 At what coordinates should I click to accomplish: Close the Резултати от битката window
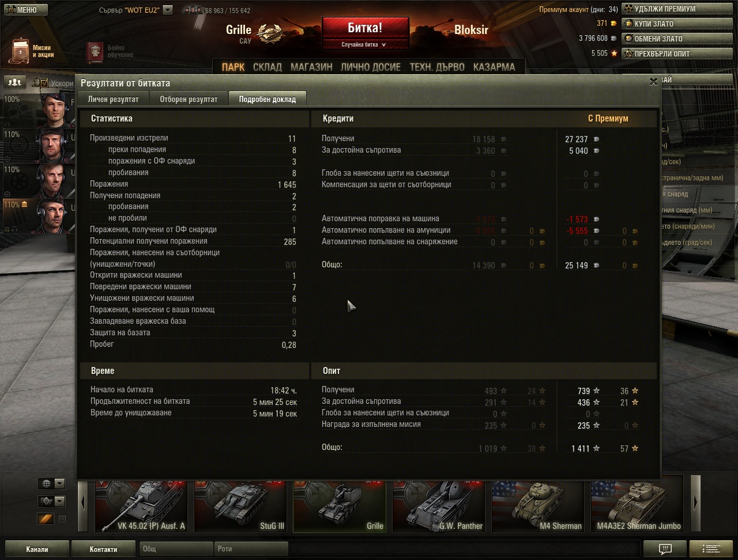click(653, 82)
